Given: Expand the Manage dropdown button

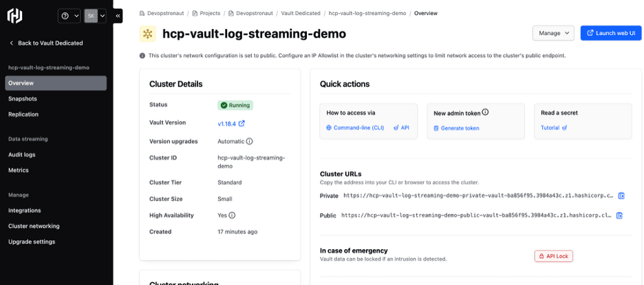Looking at the screenshot, I should [x=553, y=33].
